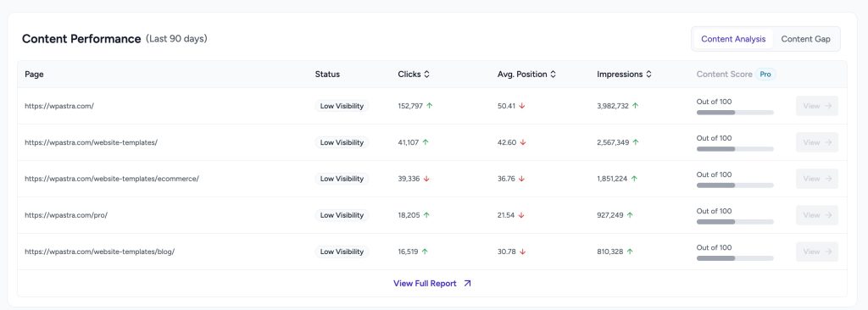Switch to the Content Gap tab
Screen dimensions: 868x310
coord(805,39)
